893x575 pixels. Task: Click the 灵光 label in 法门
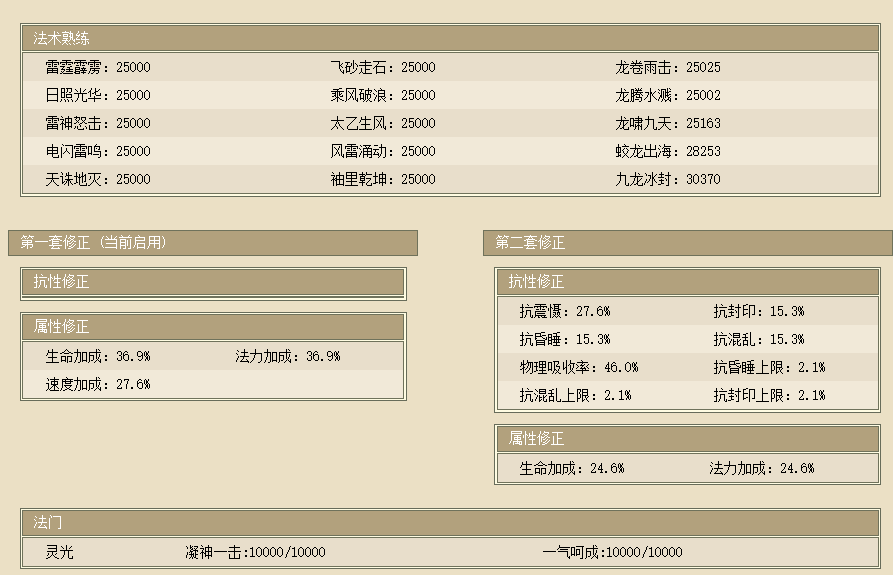[x=60, y=552]
